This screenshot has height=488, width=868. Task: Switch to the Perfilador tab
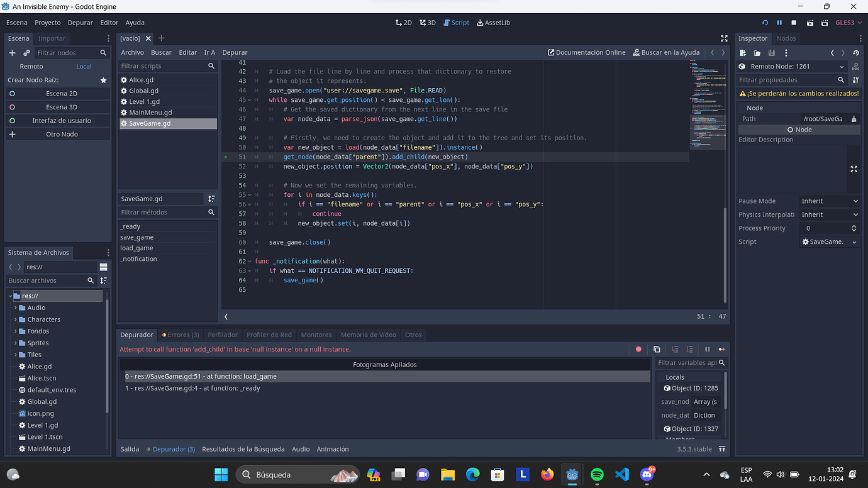pos(222,335)
